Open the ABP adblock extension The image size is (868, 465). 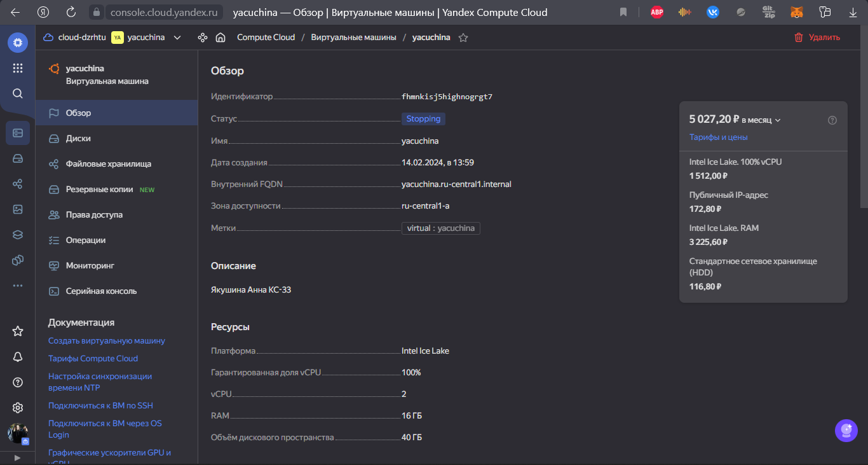point(657,12)
